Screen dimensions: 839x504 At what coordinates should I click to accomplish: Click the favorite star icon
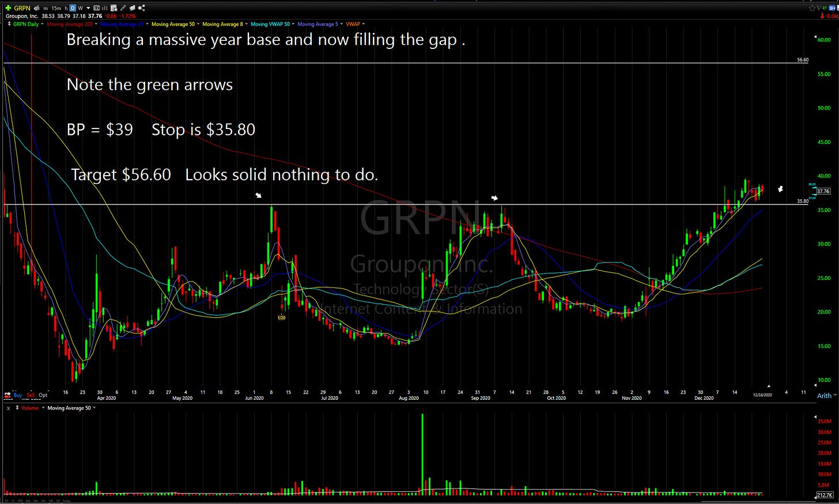click(812, 8)
